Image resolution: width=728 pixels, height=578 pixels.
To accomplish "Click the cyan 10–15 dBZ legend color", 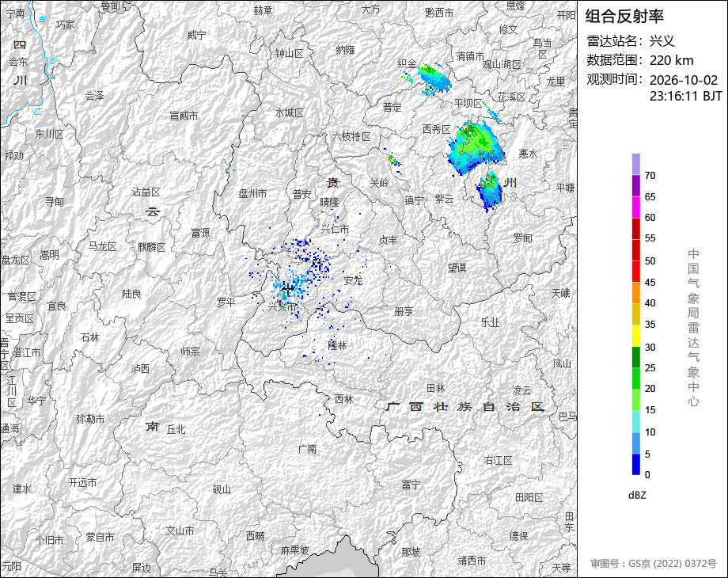I will [635, 421].
